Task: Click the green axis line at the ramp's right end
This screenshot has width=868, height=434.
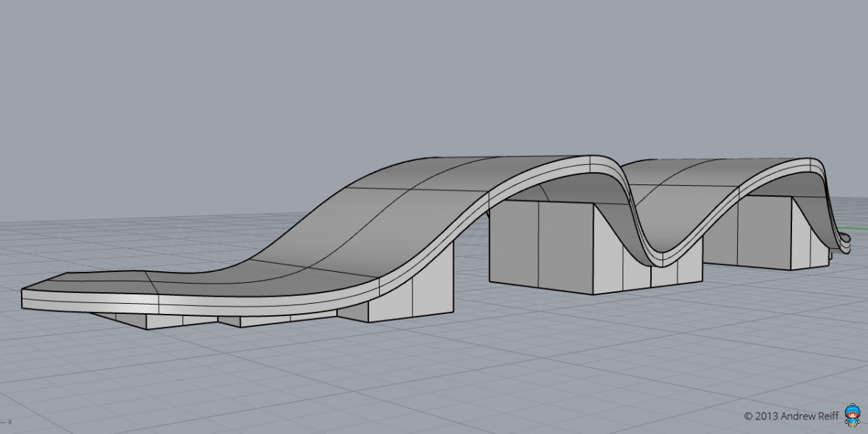Action: click(x=854, y=229)
